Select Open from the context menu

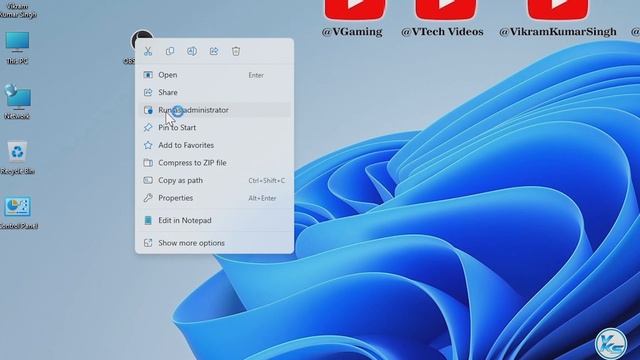214,75
